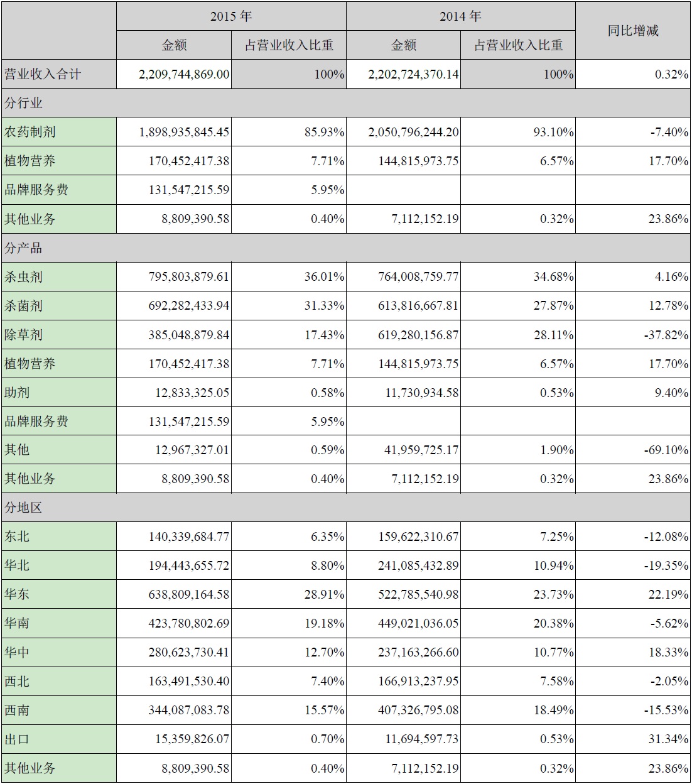This screenshot has width=692, height=784.
Task: Click the total revenue cell 2,209,744,869.00
Action: [184, 74]
